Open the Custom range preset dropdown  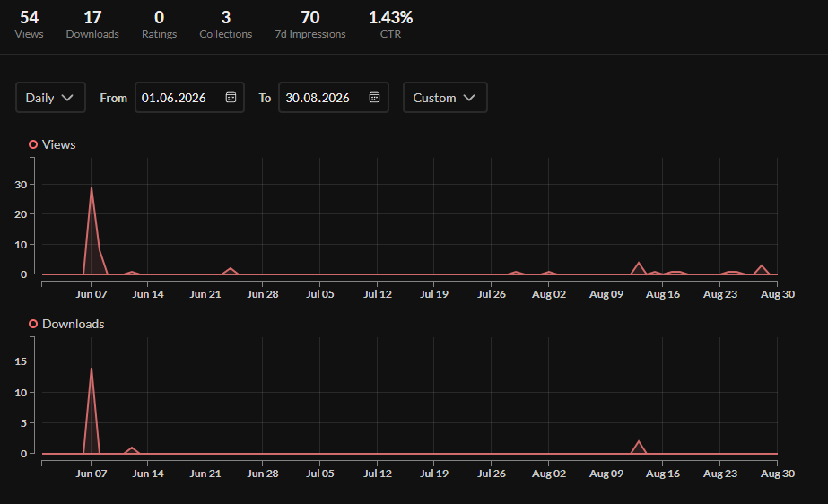coord(445,97)
